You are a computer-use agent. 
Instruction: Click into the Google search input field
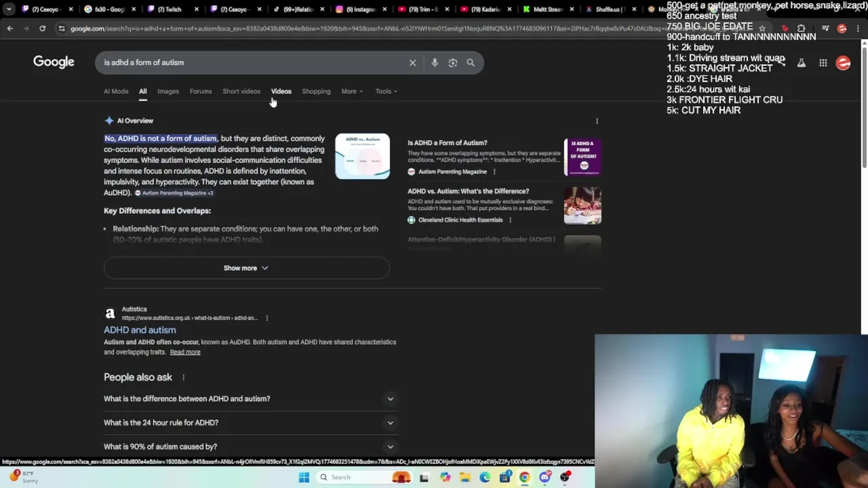[x=251, y=62]
